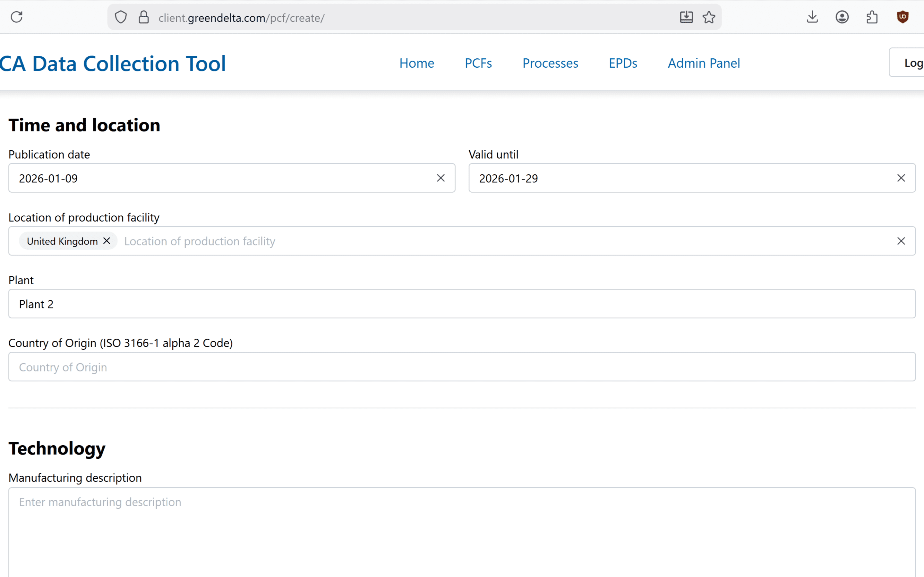Open the Publication date picker field
This screenshot has width=924, height=577.
click(221, 178)
